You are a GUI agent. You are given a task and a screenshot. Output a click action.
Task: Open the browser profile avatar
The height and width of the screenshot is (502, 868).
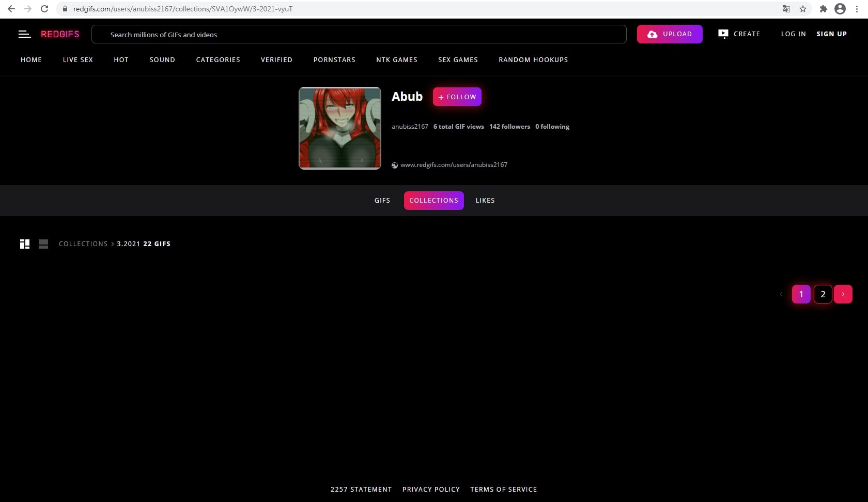coord(840,9)
